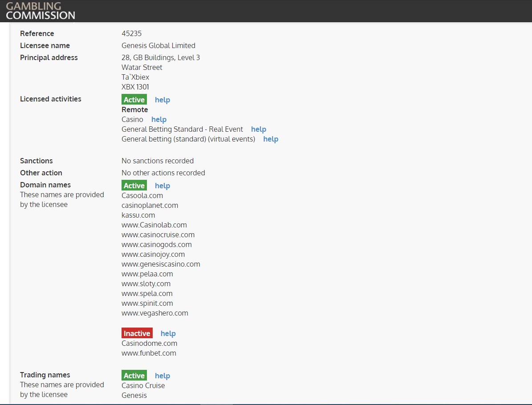Select postcode XBX 1301
Image resolution: width=532 pixels, height=405 pixels.
pos(135,87)
